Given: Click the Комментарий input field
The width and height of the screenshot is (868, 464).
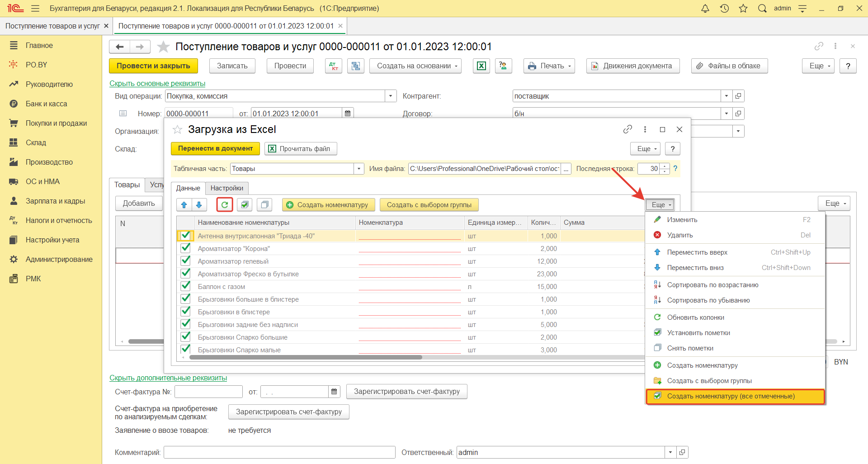Looking at the screenshot, I should point(279,452).
